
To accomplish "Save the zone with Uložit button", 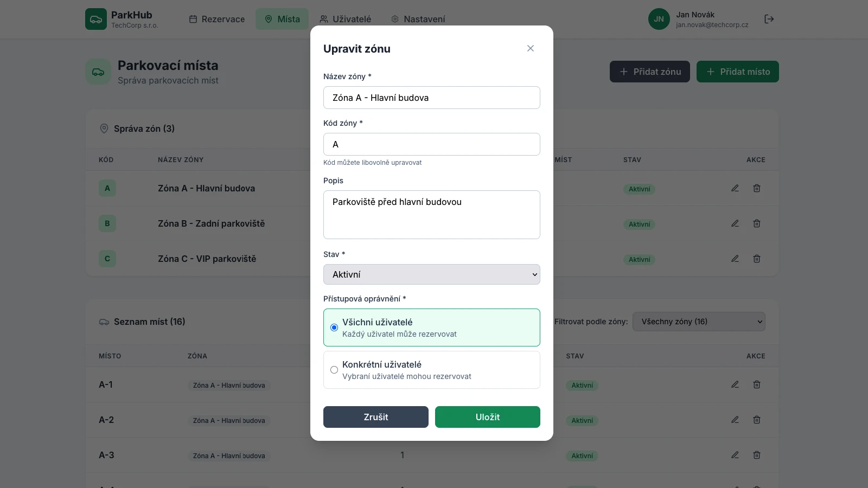I will (487, 417).
